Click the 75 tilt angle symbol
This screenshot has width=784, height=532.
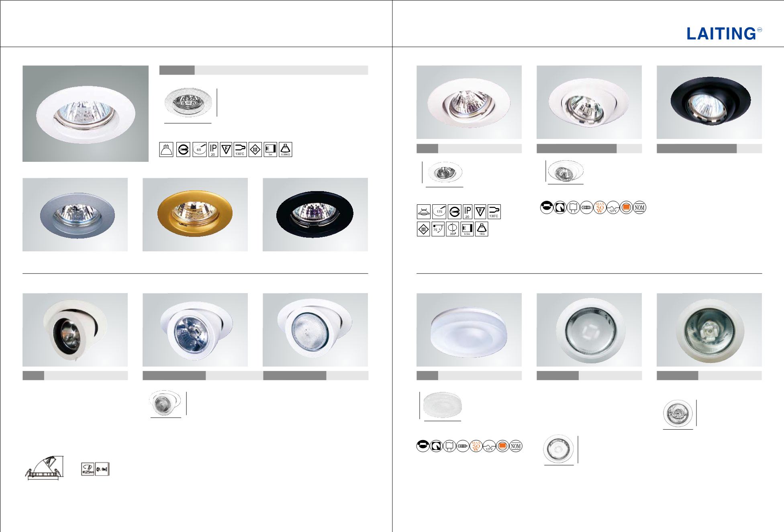tap(438, 229)
